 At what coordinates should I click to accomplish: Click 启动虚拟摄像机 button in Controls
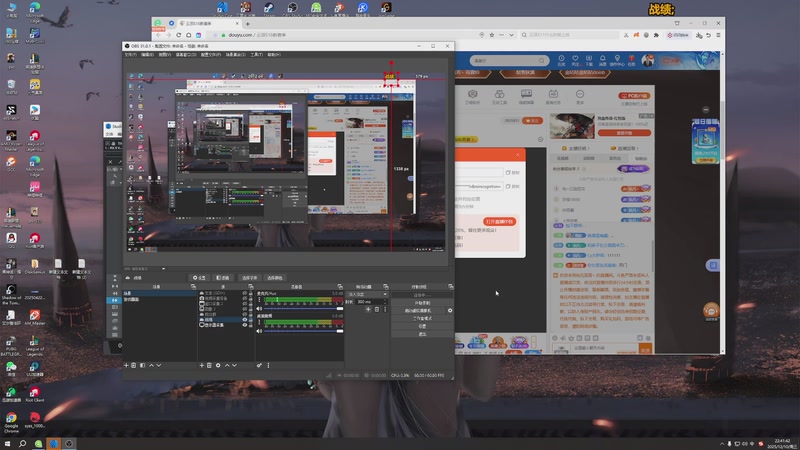(419, 310)
